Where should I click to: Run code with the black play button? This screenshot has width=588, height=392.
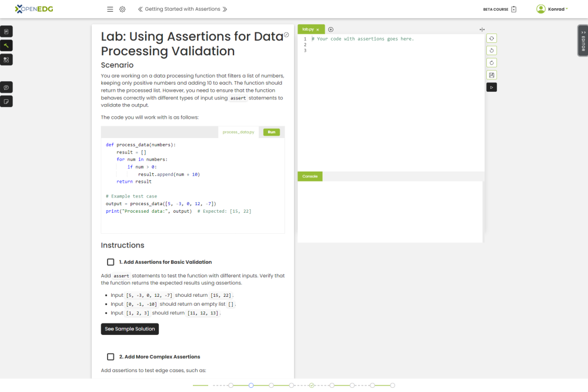tap(492, 87)
